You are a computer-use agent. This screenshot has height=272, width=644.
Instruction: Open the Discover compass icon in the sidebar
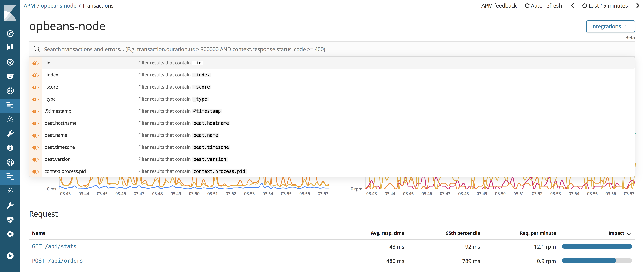[10, 34]
